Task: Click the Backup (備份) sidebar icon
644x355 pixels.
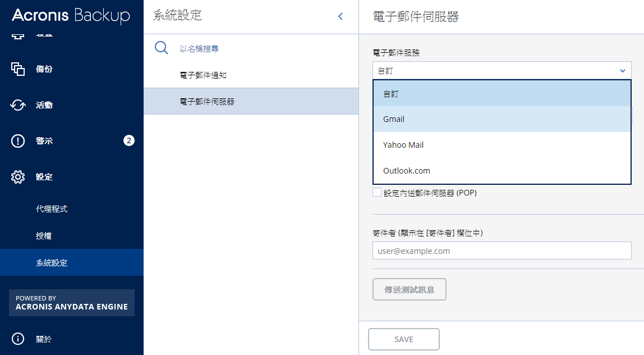Action: [17, 69]
